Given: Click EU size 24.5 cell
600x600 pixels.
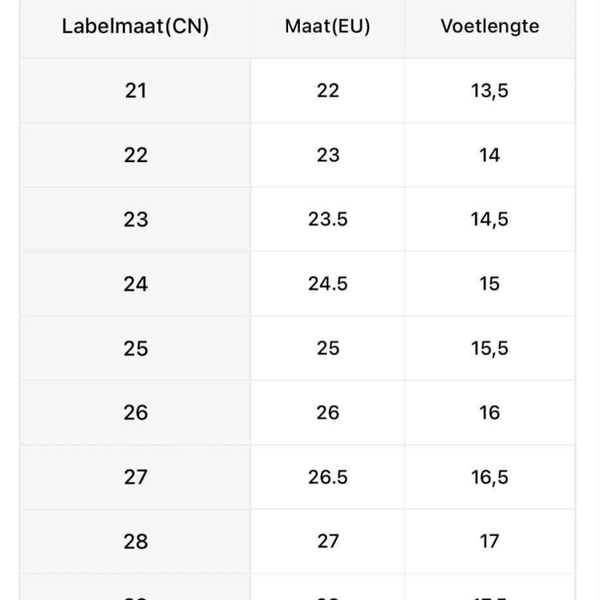Looking at the screenshot, I should point(327,284).
